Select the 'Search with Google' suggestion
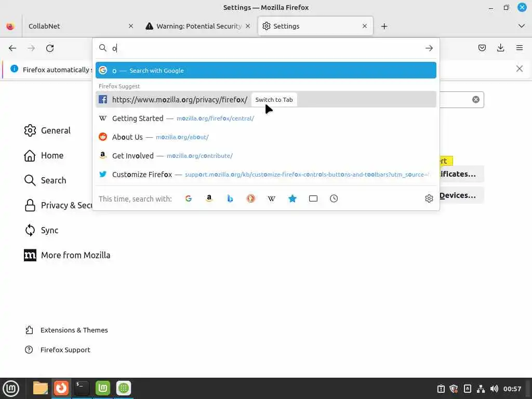Screen dimensions: 532x399 click(265, 70)
